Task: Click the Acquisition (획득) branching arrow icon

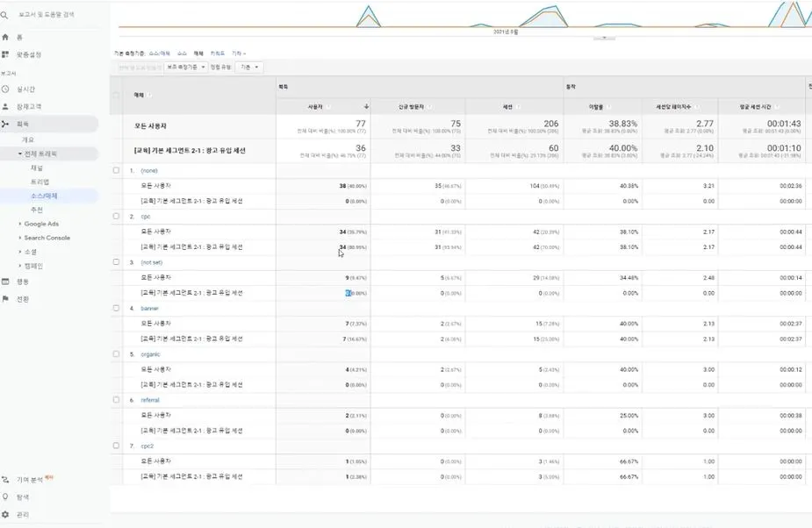Action: tap(5, 125)
